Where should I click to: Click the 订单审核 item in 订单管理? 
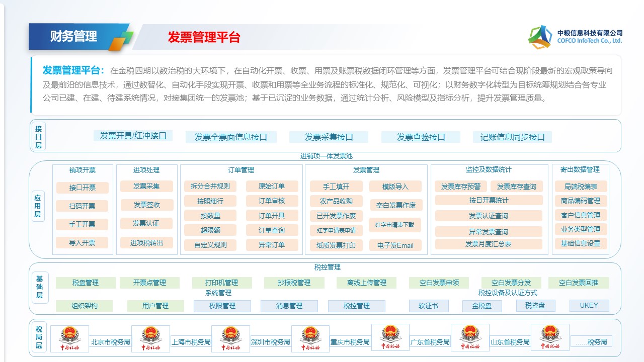tap(272, 201)
